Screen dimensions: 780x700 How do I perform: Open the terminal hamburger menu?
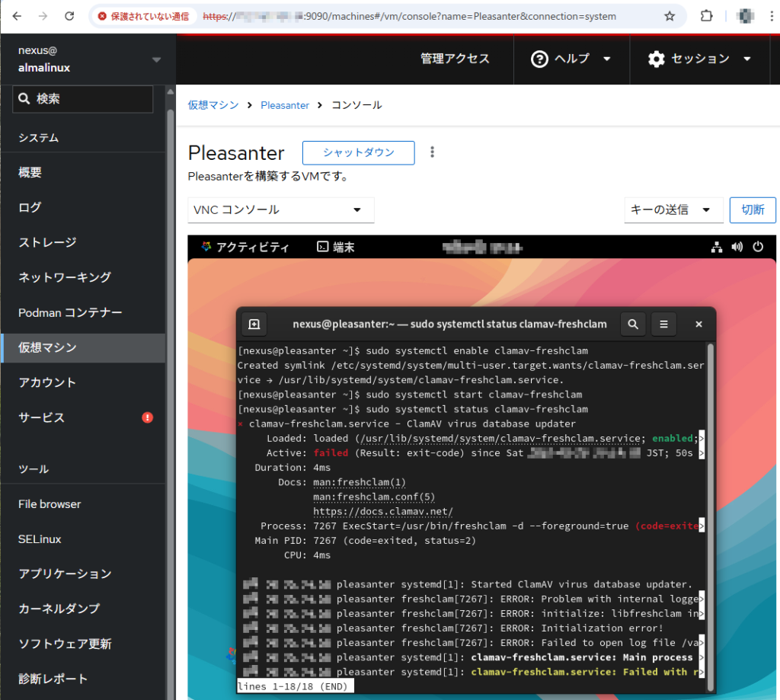click(x=663, y=324)
